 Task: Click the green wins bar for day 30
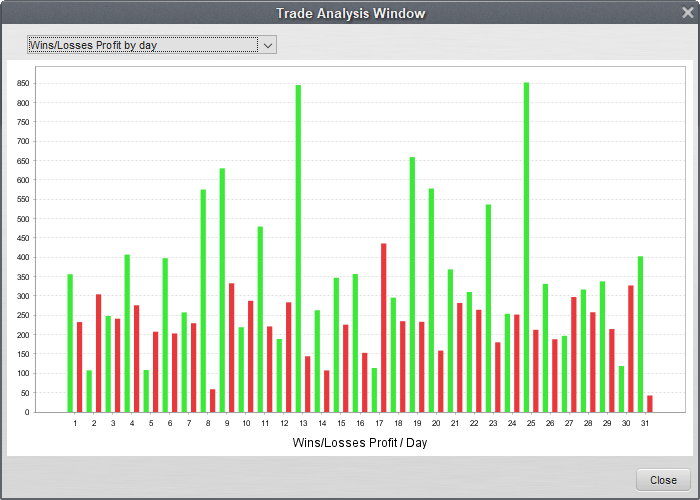click(621, 389)
